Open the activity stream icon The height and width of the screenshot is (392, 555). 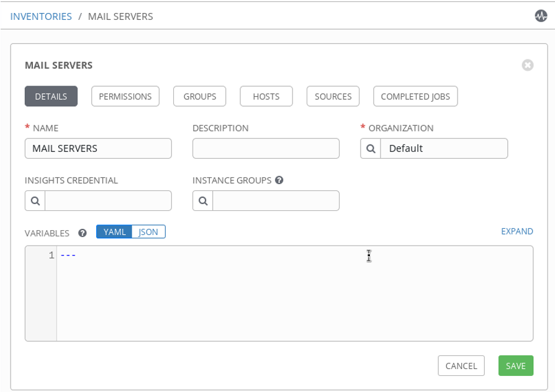(x=541, y=16)
